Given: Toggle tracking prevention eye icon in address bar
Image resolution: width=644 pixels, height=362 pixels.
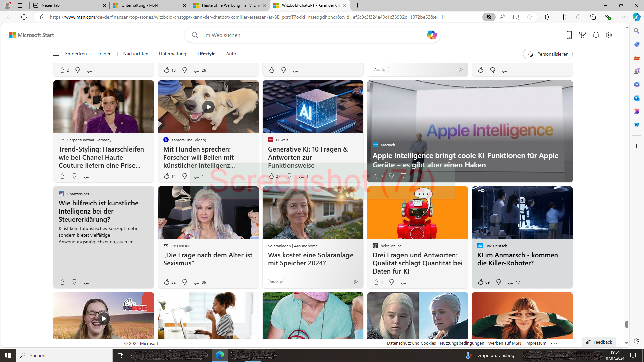Looking at the screenshot, I should pos(489,17).
